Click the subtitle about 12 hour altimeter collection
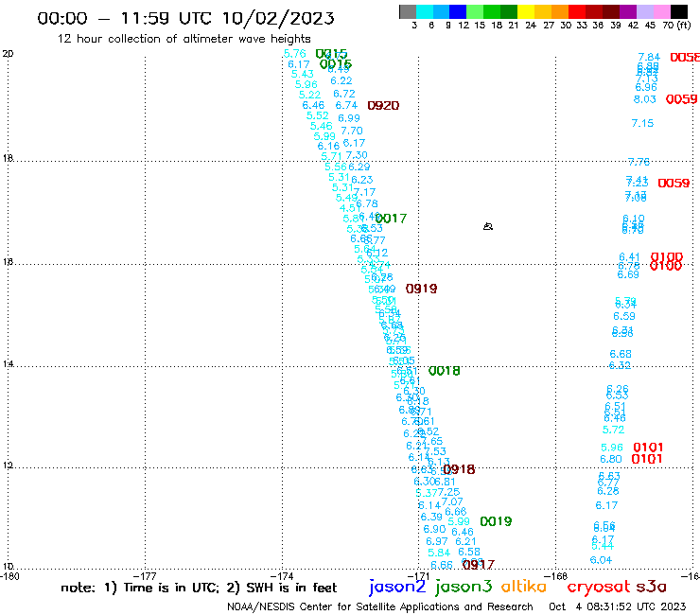This screenshot has width=700, height=615. (184, 39)
